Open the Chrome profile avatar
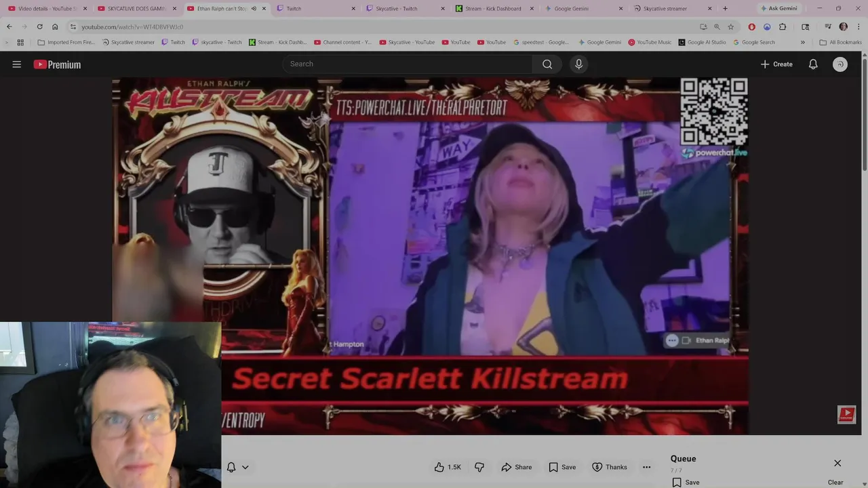The image size is (868, 488). click(843, 26)
